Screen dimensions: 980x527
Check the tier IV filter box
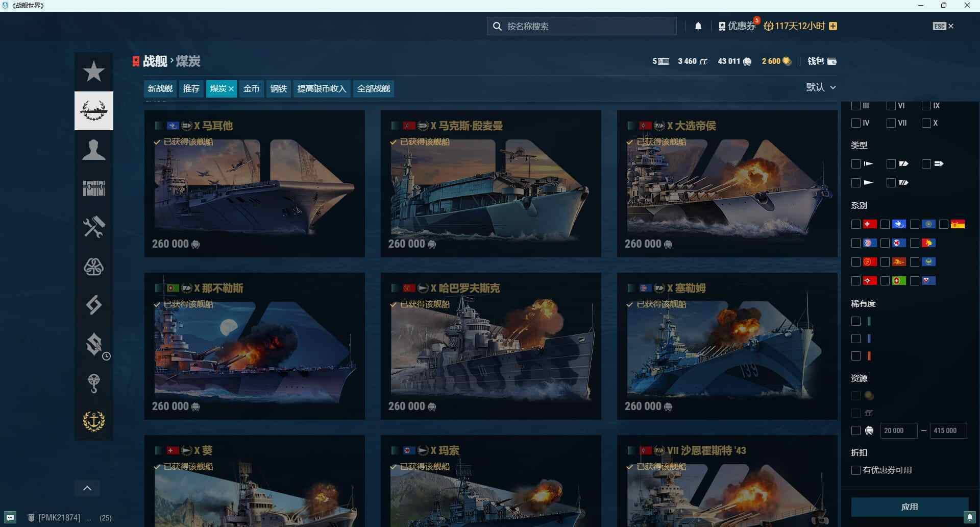(856, 123)
